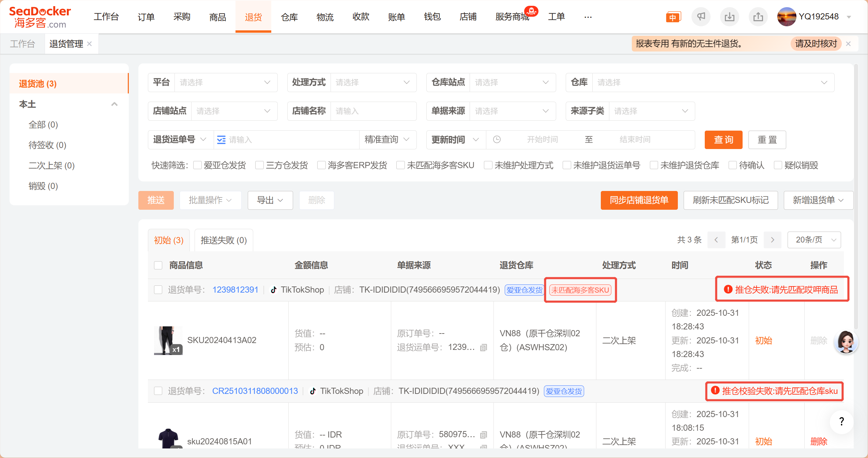Image resolution: width=868 pixels, height=458 pixels.
Task: Open return order link CR2510311808000013
Action: tap(255, 391)
